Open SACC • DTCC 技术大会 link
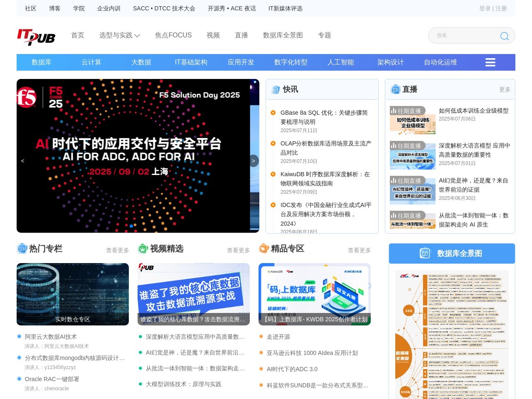Screen dimensions: 532x399 coord(164,8)
